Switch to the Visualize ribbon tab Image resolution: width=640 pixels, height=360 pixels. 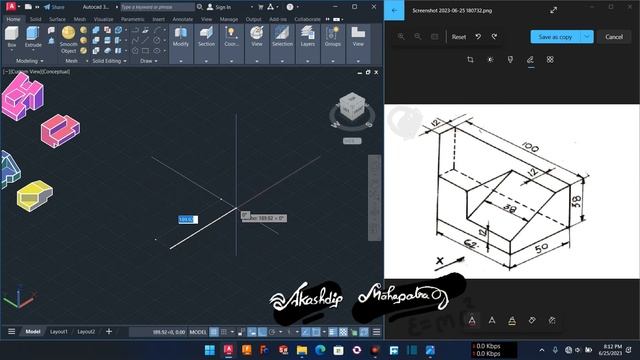pyautogui.click(x=104, y=19)
